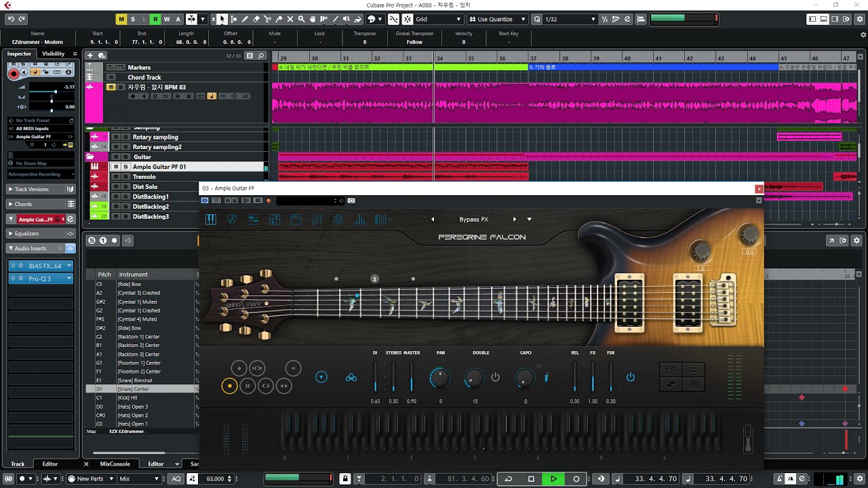This screenshot has height=488, width=868.
Task: Toggle the global Solo S button
Action: coord(133,19)
